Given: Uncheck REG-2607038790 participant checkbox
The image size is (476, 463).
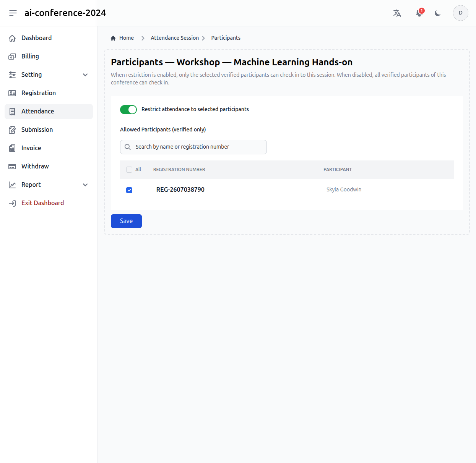Looking at the screenshot, I should tap(129, 190).
